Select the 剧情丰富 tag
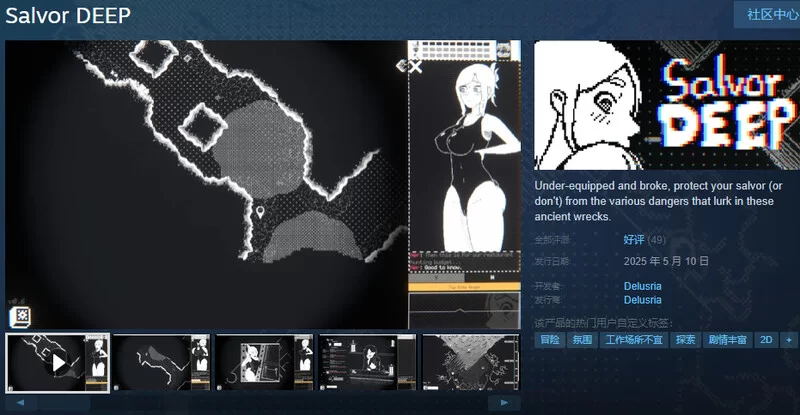Viewport: 800px width, 415px height. coord(728,340)
